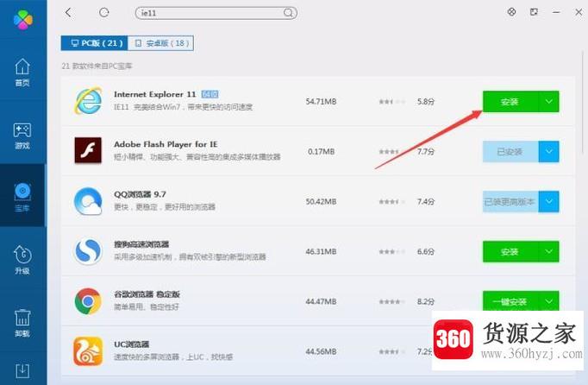Click 已安装 button for Adobe Flash Player
588x385 pixels.
pyautogui.click(x=510, y=152)
